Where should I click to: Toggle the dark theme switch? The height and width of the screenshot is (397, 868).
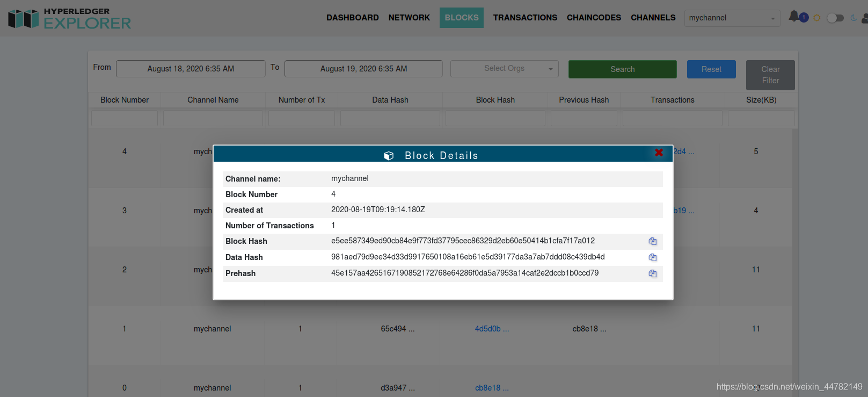[x=835, y=18]
